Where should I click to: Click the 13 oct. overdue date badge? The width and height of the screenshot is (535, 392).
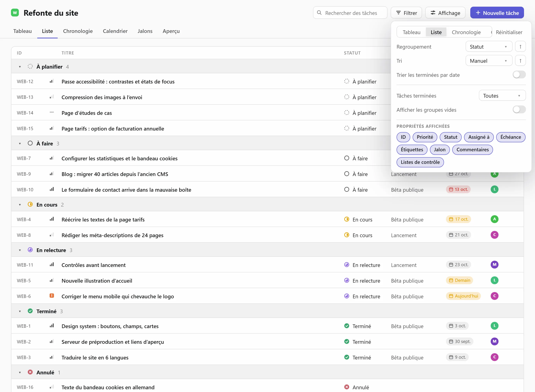pos(458,189)
